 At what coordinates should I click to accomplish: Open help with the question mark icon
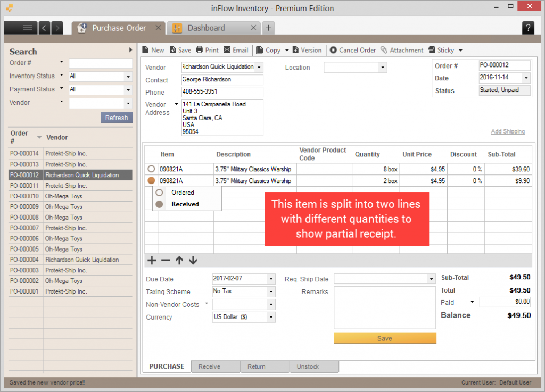coord(528,28)
